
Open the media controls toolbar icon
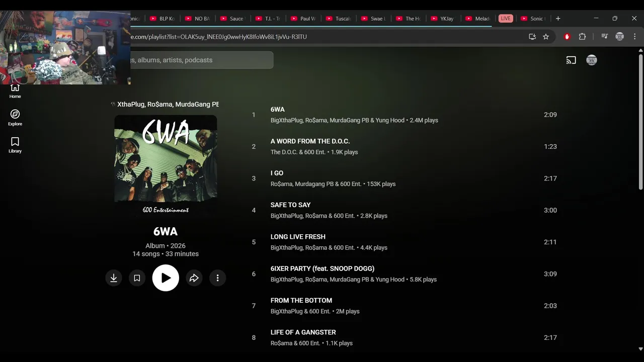tap(605, 37)
